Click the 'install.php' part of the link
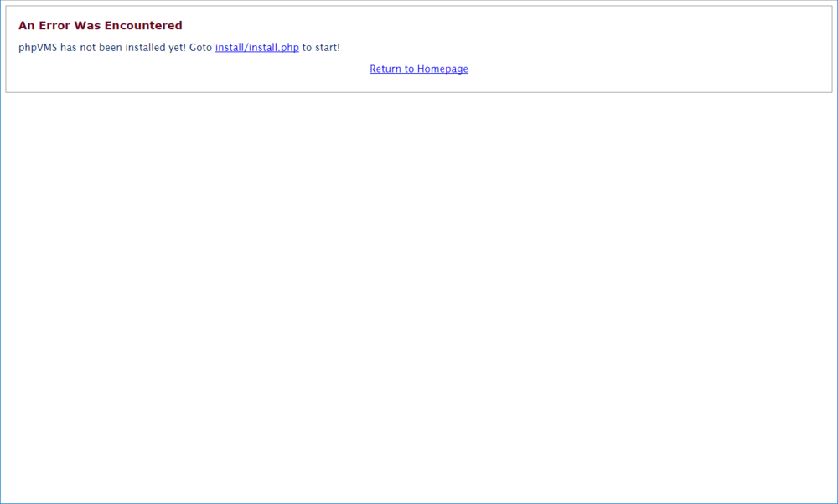838x504 pixels. click(273, 48)
